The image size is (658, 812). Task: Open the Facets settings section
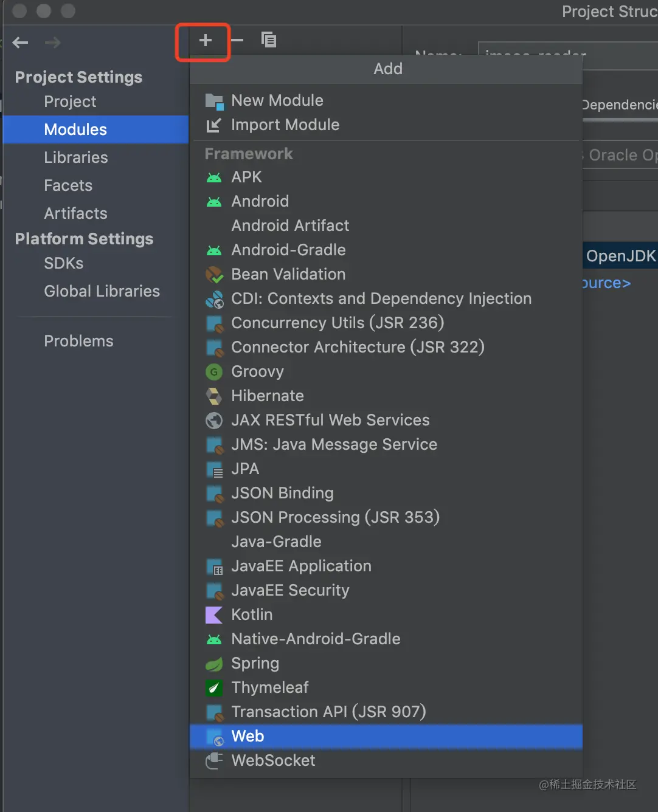pos(68,186)
